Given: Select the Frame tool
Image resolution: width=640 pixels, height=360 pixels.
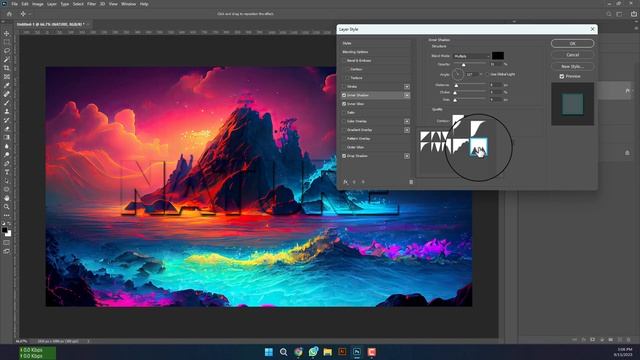Looking at the screenshot, I should pos(7,77).
